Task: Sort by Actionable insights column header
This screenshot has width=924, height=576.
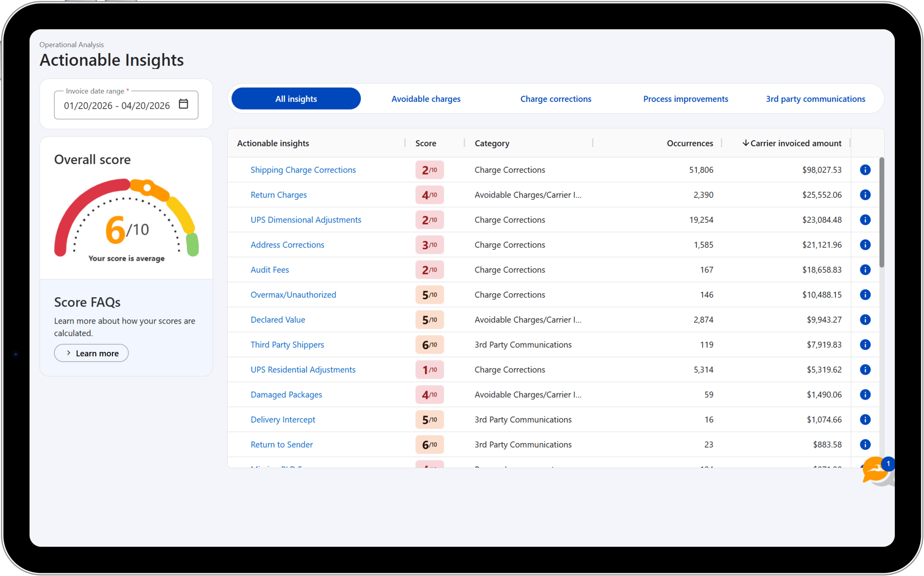Action: click(273, 143)
